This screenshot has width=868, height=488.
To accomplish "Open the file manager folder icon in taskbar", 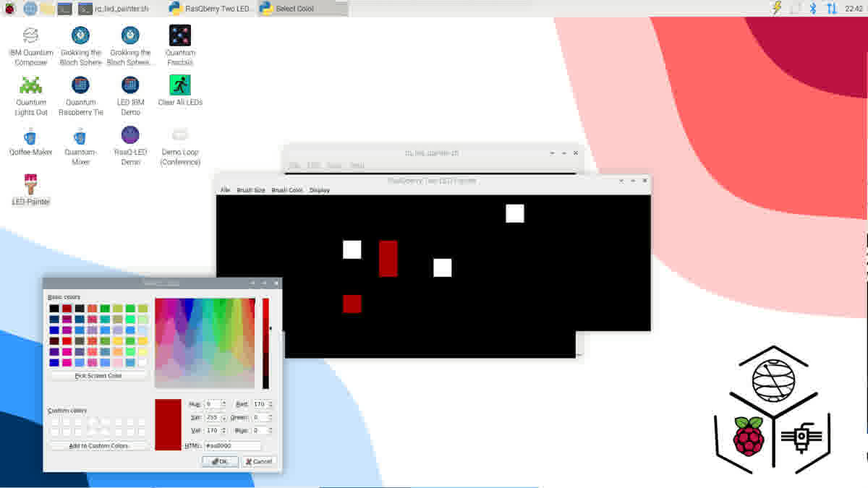I will point(47,9).
